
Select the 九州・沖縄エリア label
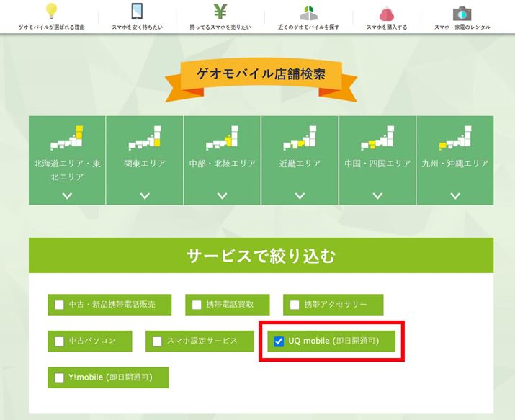455,164
